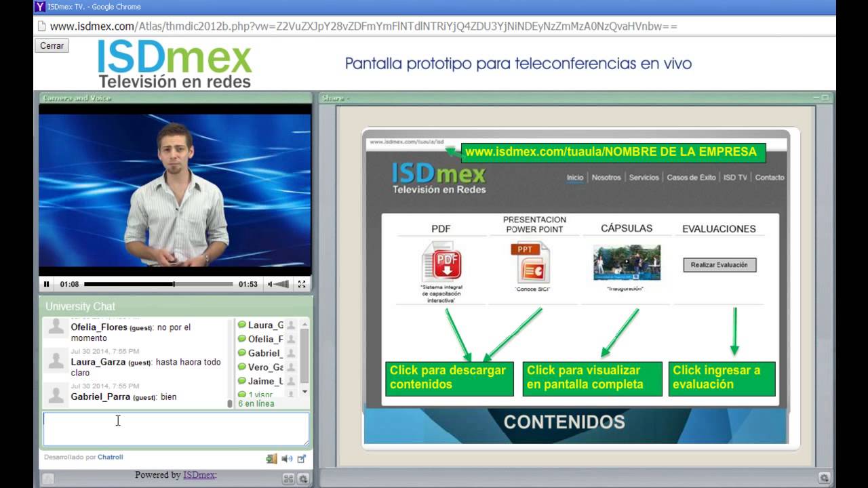
Task: Click the Yahoo favicon in Chrome title bar
Action: point(39,7)
